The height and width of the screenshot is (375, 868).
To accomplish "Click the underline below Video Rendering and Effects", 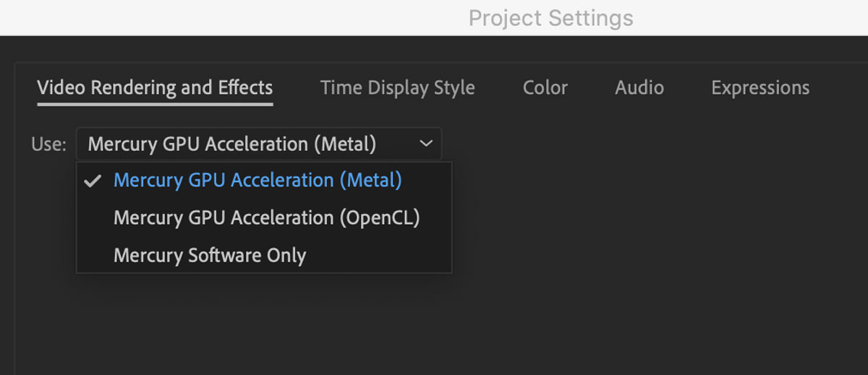I will coord(155,104).
